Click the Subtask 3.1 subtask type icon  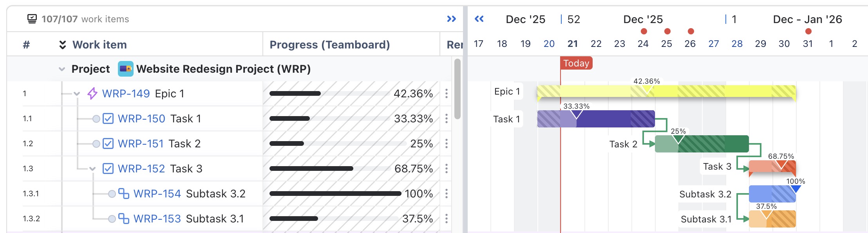click(124, 219)
